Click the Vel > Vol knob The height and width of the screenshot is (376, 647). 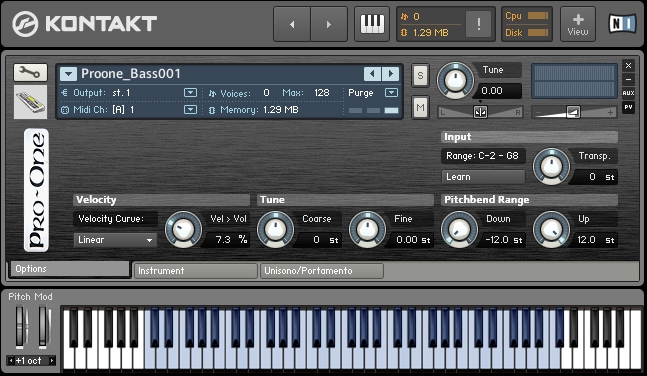point(183,229)
